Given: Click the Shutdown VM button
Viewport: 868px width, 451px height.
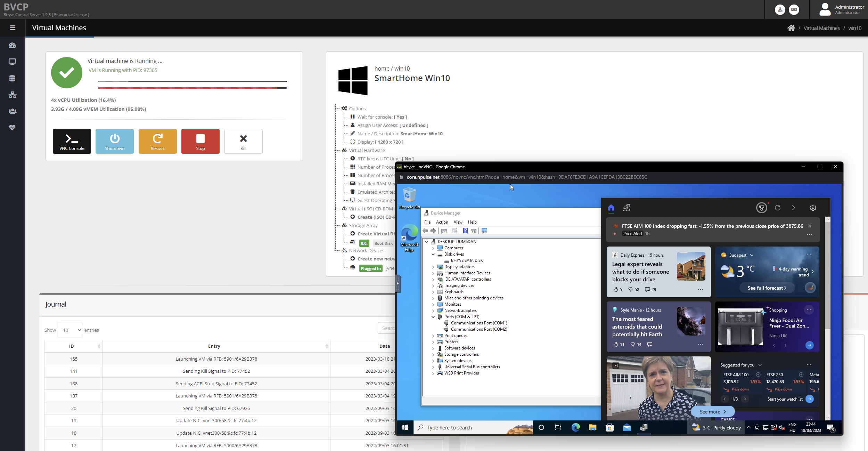Looking at the screenshot, I should click(115, 141).
